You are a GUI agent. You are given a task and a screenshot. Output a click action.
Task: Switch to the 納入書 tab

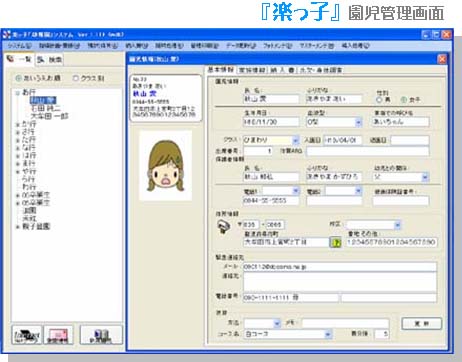point(282,70)
